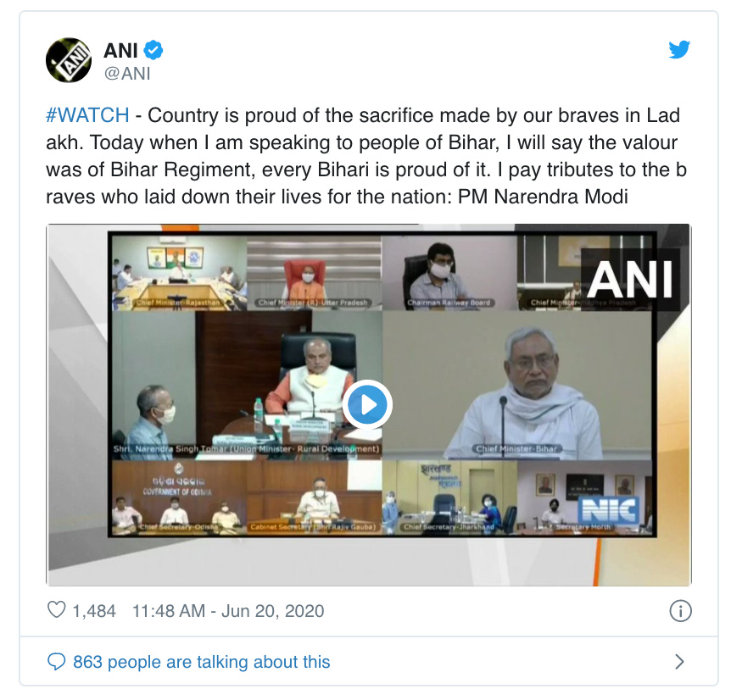
Task: Click the blue verified badge
Action: [153, 50]
